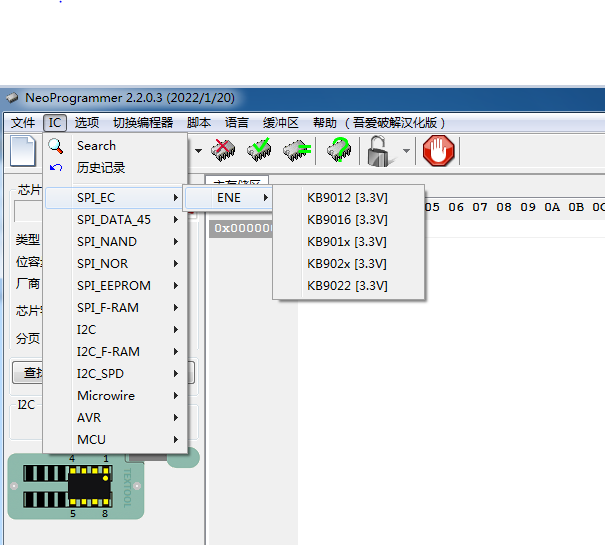This screenshot has height=545, width=605.
Task: Expand the SPI_EEPROM submenu
Action: pos(113,286)
